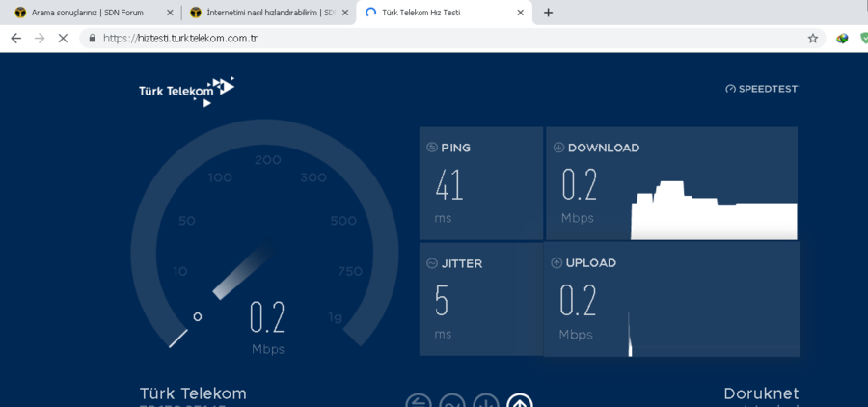Click the 1g mark on gauge
Viewport: 868px width, 407px height.
[336, 318]
